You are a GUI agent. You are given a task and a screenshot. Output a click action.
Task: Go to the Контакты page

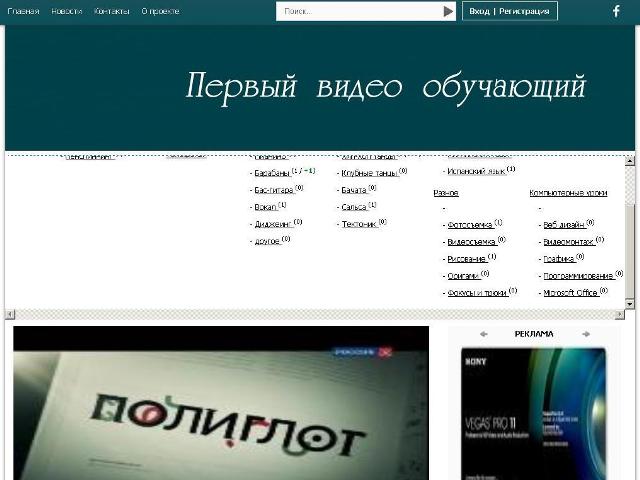(x=111, y=11)
